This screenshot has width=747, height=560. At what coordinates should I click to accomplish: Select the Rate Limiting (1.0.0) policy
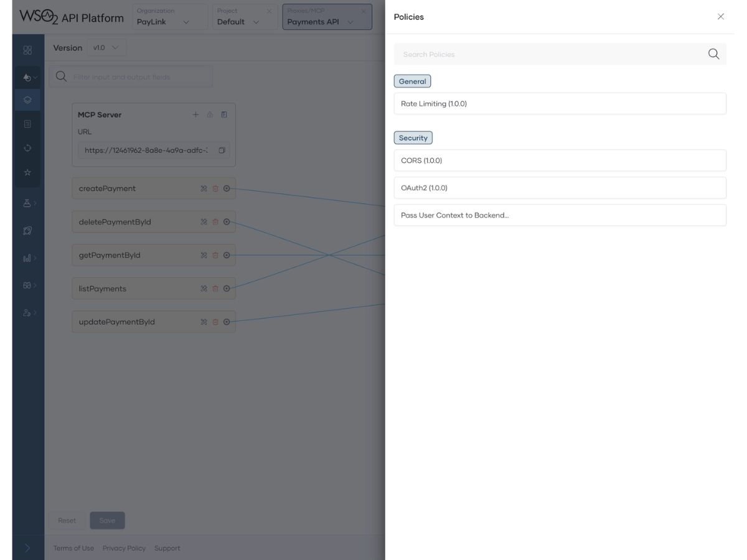tap(560, 104)
